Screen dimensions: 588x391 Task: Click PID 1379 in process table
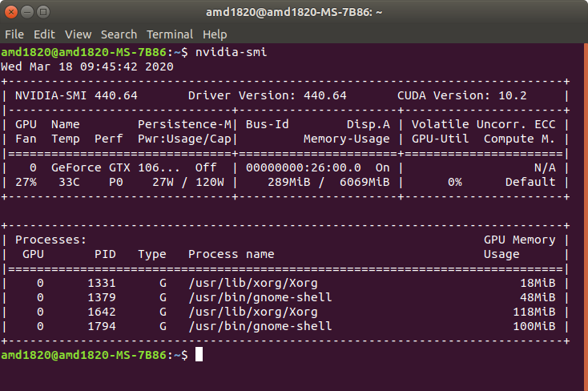[102, 297]
